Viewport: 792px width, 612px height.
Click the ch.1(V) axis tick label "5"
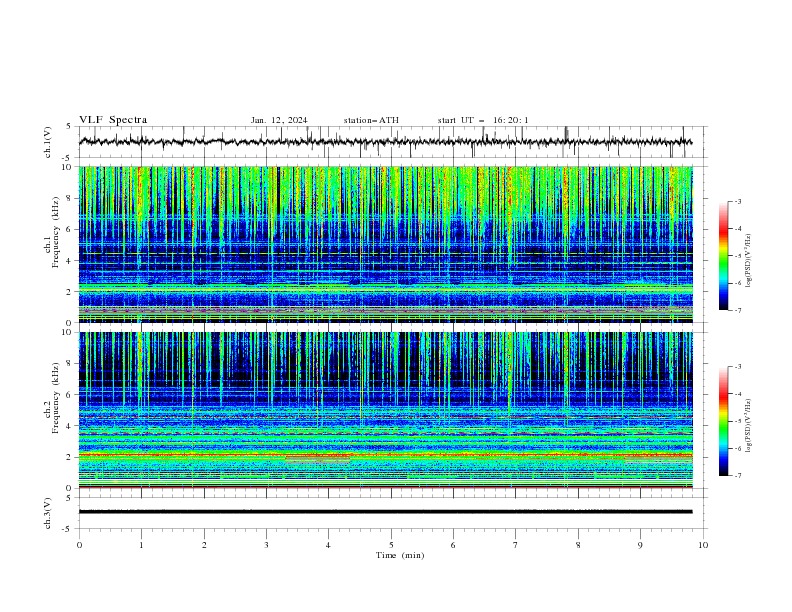(x=68, y=126)
